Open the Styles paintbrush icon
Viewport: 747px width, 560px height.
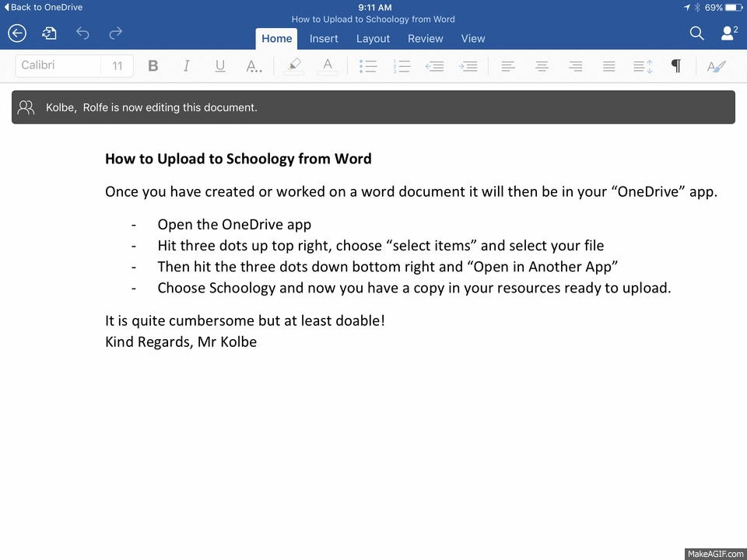click(716, 66)
